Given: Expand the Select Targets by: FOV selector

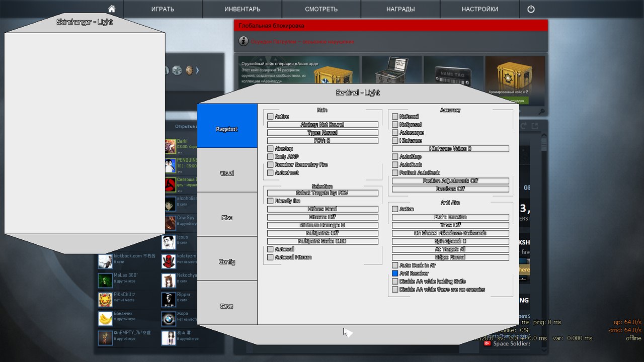Looking at the screenshot, I should (x=323, y=193).
